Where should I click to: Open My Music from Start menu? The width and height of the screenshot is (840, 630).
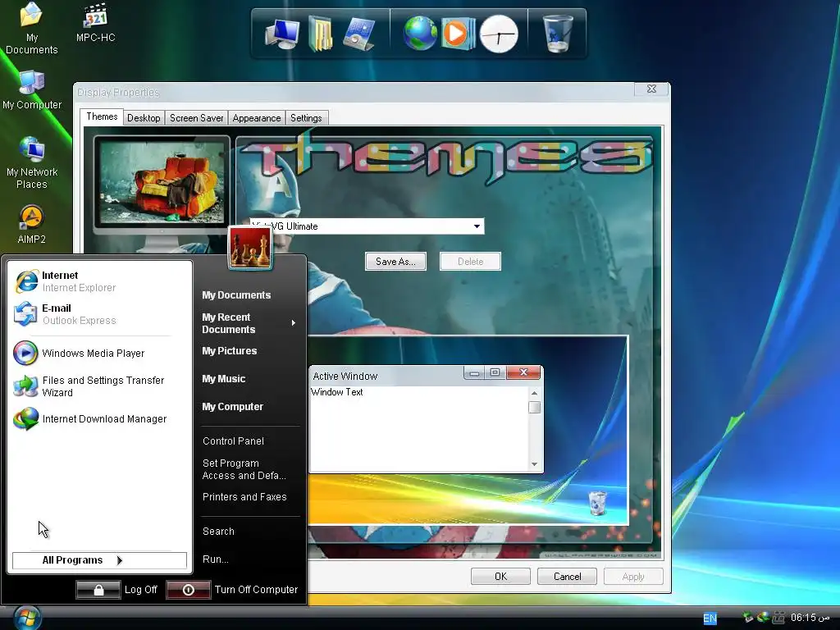223,379
